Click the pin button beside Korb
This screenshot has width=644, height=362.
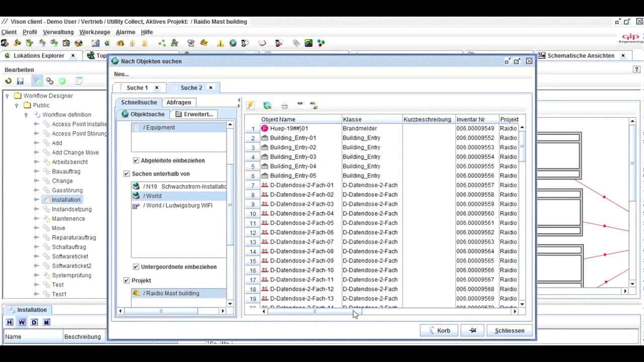coord(472,331)
